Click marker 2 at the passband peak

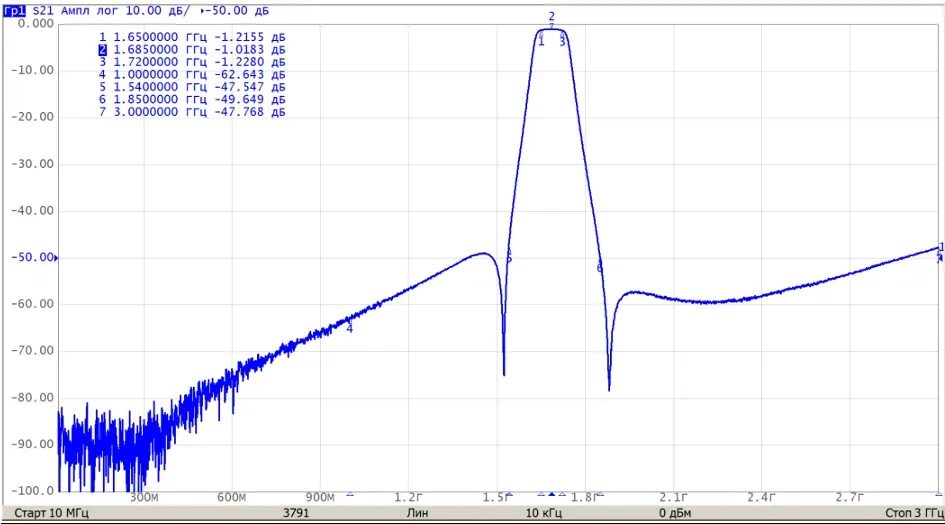(x=551, y=17)
